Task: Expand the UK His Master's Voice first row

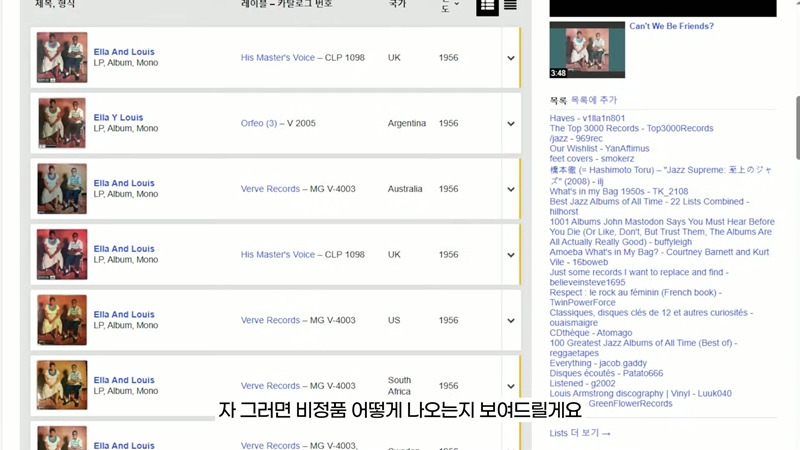Action: [511, 58]
